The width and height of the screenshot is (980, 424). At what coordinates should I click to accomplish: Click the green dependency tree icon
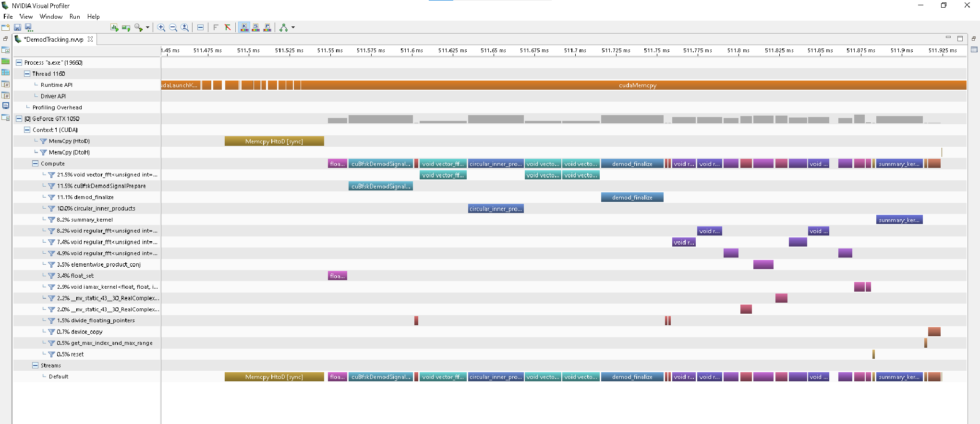click(284, 27)
